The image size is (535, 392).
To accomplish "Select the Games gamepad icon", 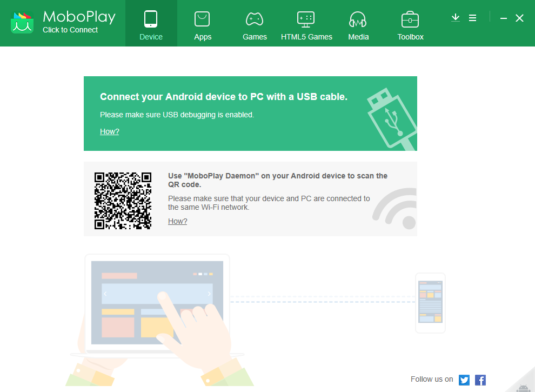I will tap(254, 18).
